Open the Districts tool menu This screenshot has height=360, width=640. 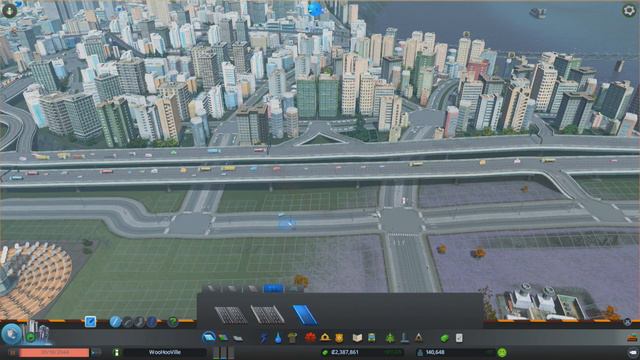click(238, 338)
